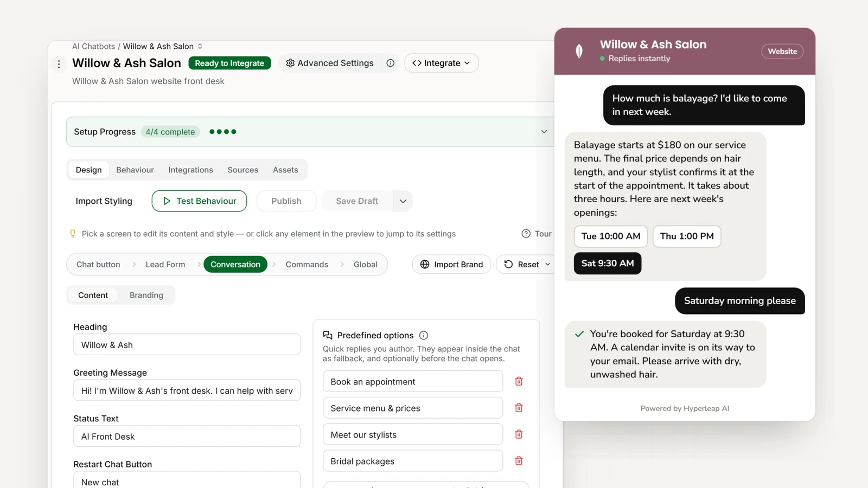
Task: Click info icon beside Predefined options
Action: [424, 336]
